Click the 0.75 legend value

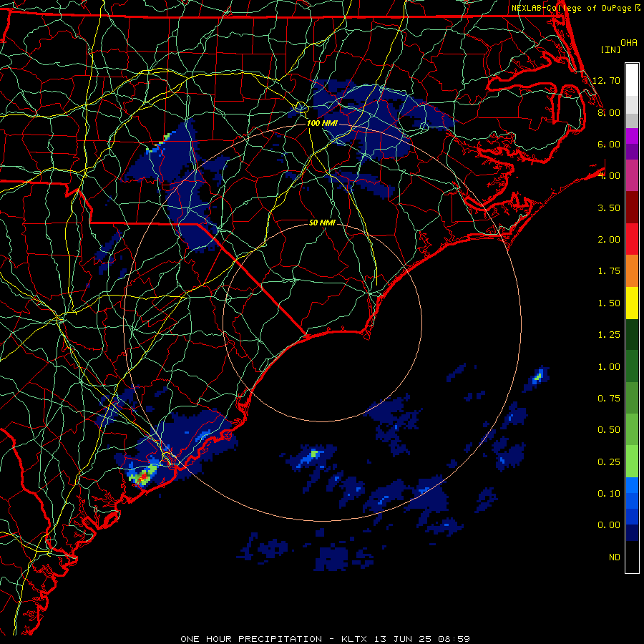(609, 399)
